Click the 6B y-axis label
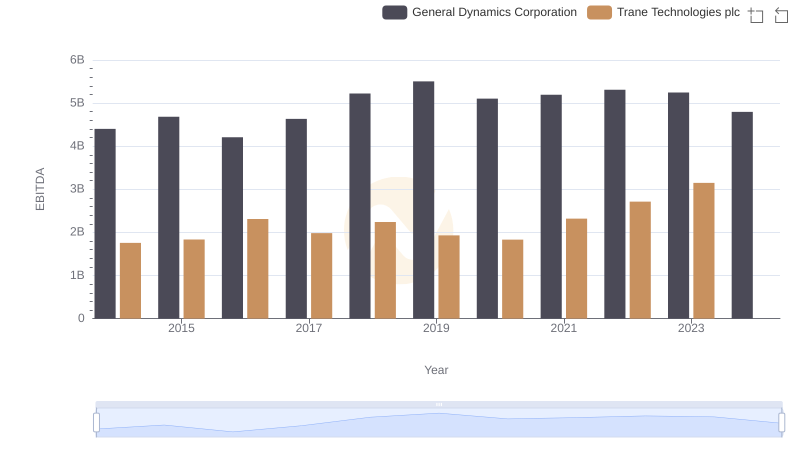800x461 pixels. (x=77, y=60)
